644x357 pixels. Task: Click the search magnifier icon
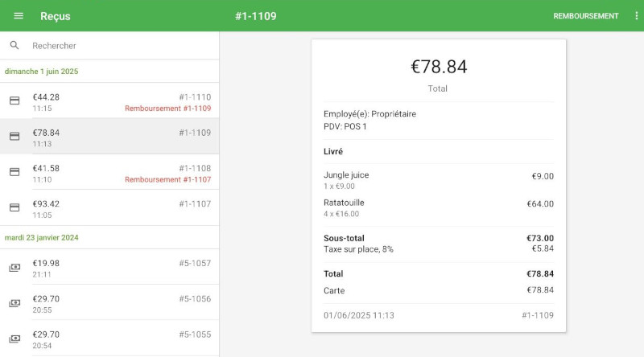pyautogui.click(x=14, y=46)
